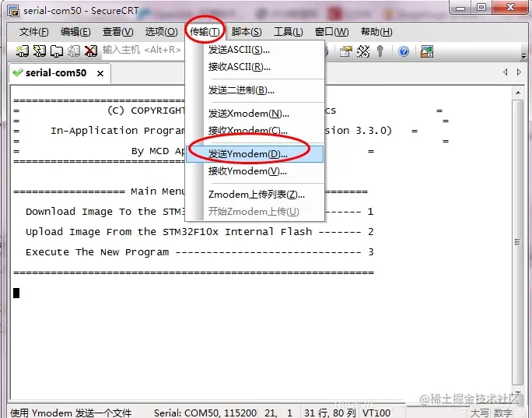Open Session Options toolbar icon
The height and width of the screenshot is (418, 532).
coord(346,51)
